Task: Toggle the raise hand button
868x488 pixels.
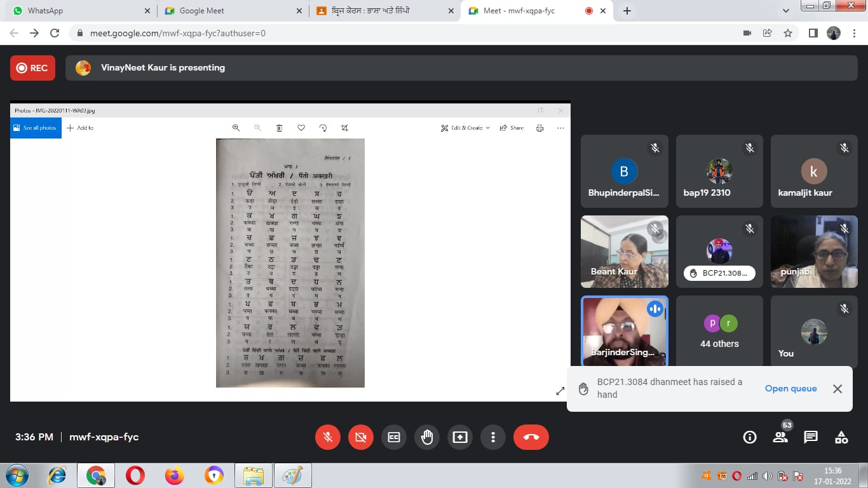Action: 427,437
